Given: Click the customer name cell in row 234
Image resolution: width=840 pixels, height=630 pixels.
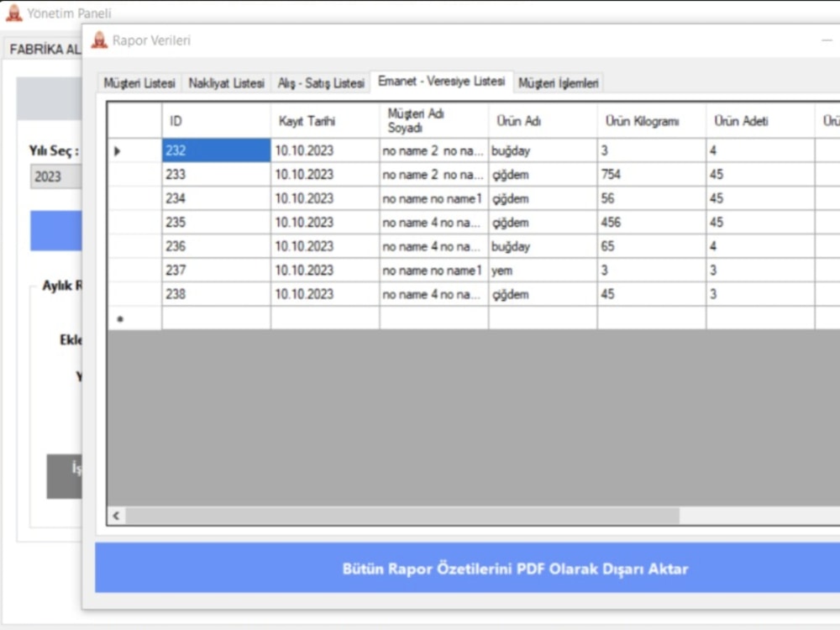Looking at the screenshot, I should pos(434,199).
